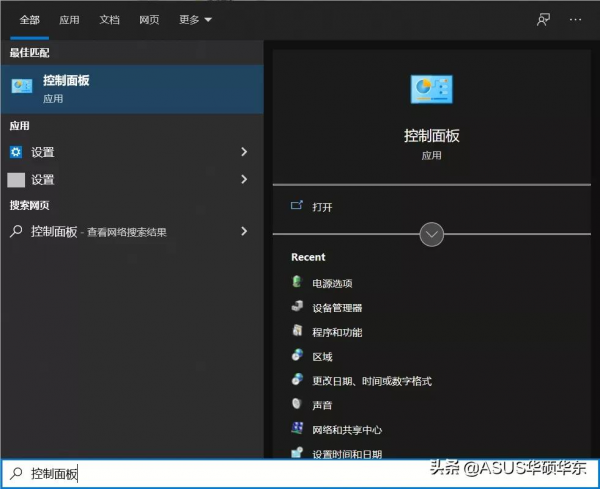600x489 pixels.
Task: Select the 控制面板 best match result
Action: tap(132, 89)
